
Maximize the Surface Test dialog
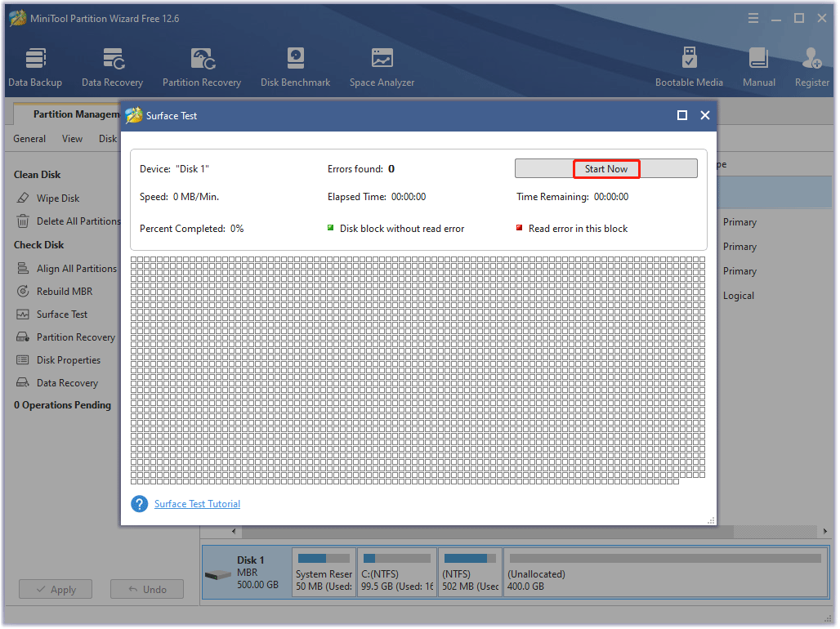(682, 115)
